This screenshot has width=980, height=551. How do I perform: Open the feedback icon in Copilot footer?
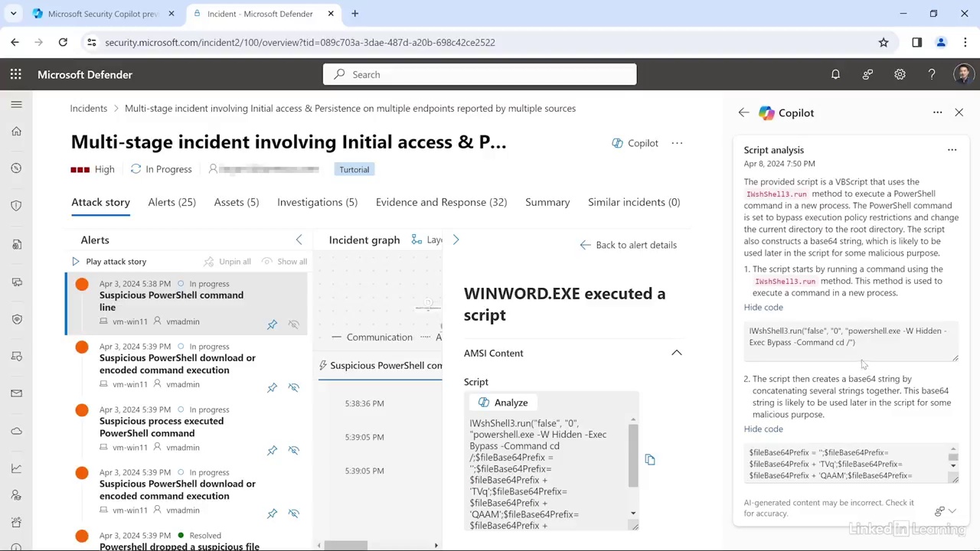pyautogui.click(x=939, y=510)
